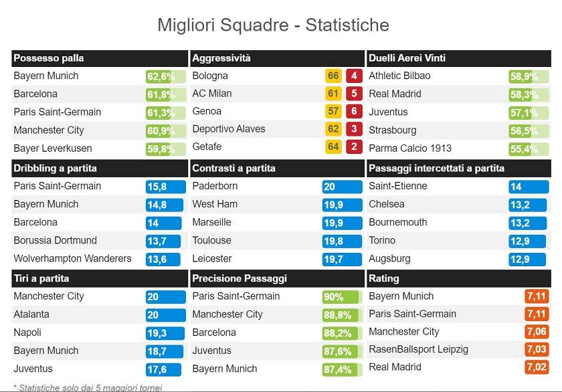Screen dimensions: 562x392
Task: Click the Migliori Squadre - Statistiche title
Action: [x=273, y=25]
